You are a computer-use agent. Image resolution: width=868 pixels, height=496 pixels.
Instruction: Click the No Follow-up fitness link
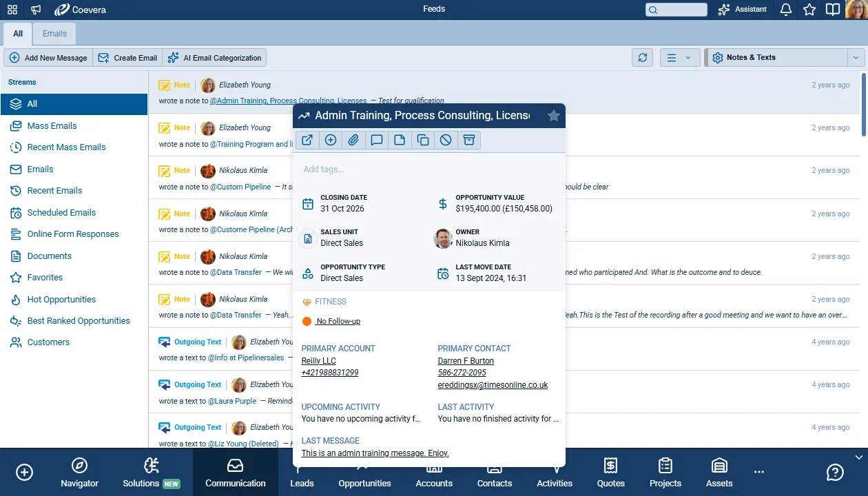point(338,322)
